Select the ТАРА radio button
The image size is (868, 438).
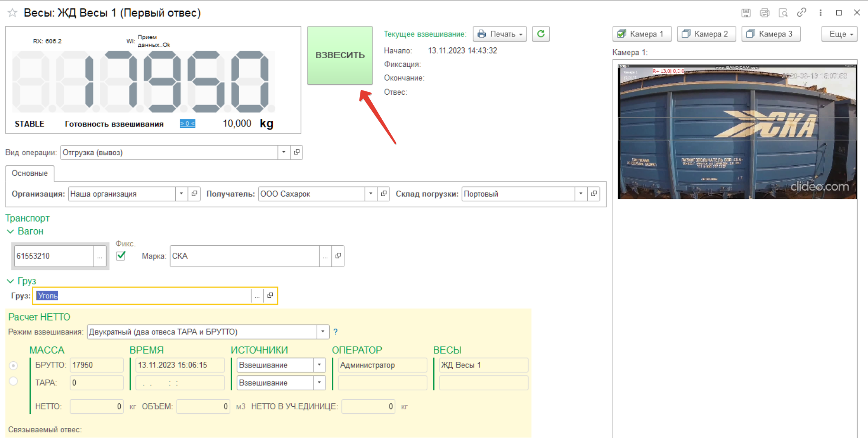point(14,382)
